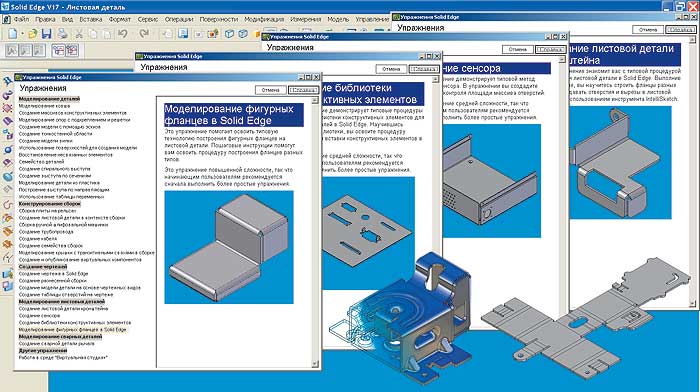Open exercise 'Семейство деталей'
Screen dimensions: 700x392
click(42, 162)
